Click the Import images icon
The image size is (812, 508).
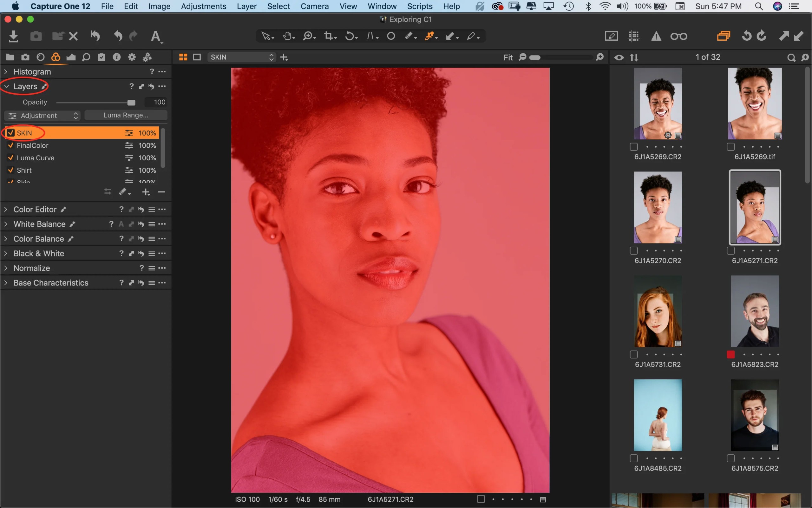(13, 36)
